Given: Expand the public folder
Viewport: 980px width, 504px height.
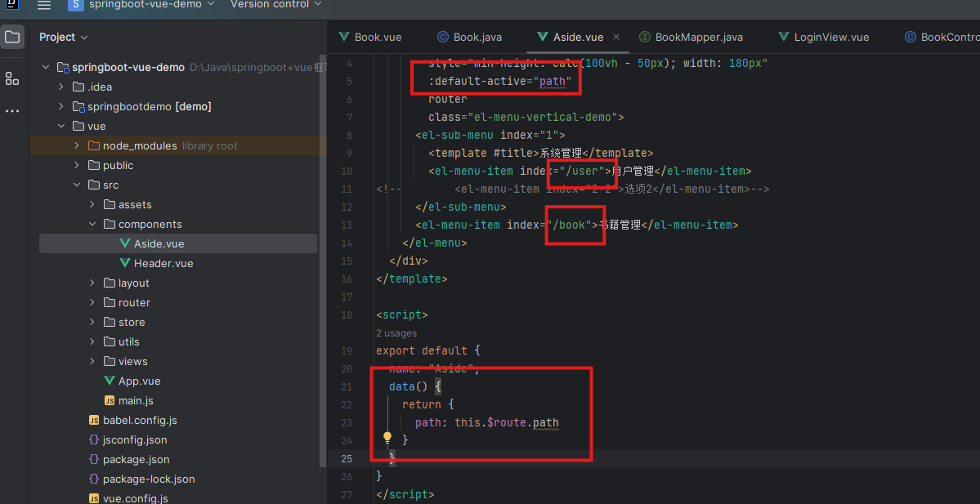Looking at the screenshot, I should (x=76, y=166).
